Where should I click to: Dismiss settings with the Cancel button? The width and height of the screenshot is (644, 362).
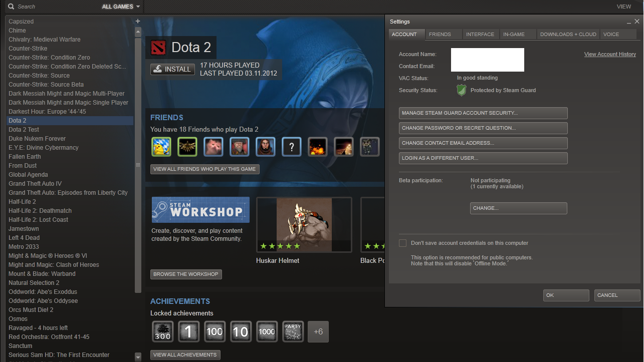click(617, 295)
